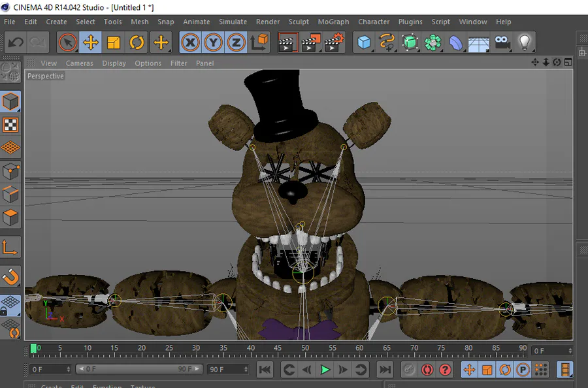The height and width of the screenshot is (388, 588).
Task: Add light bulb object
Action: pos(525,42)
